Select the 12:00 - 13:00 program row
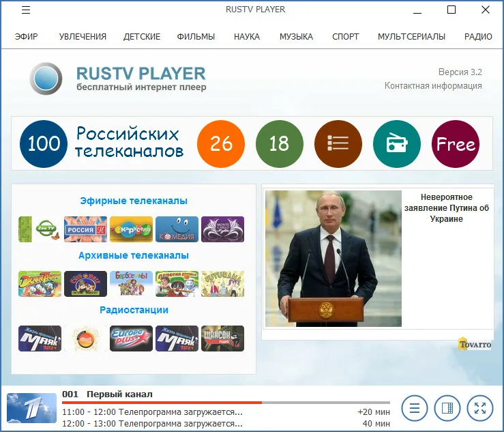 pos(226,424)
